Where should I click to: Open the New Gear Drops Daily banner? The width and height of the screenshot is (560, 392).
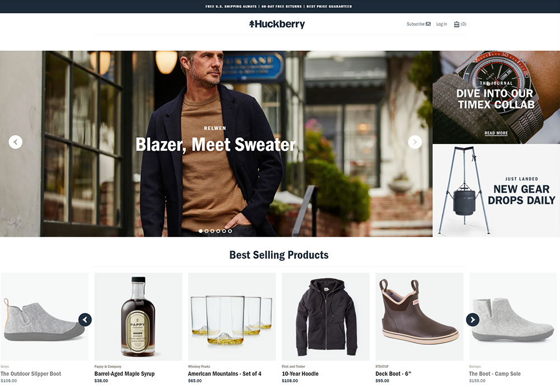tap(496, 190)
